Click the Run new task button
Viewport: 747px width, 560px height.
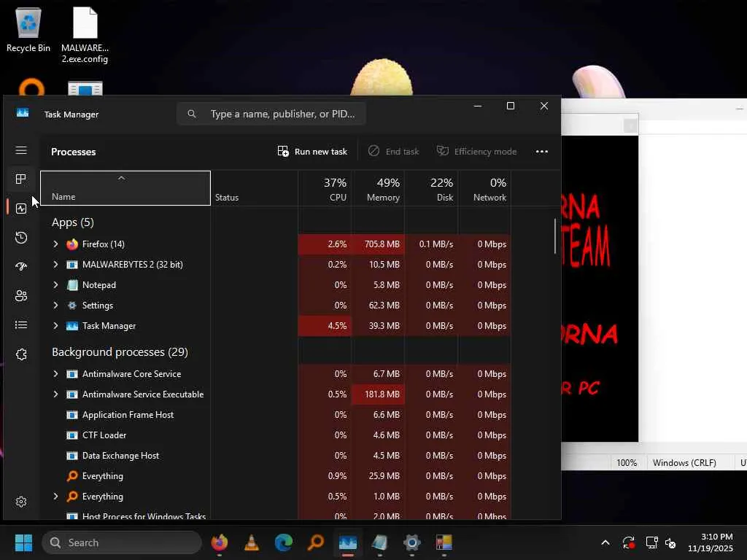(x=312, y=152)
